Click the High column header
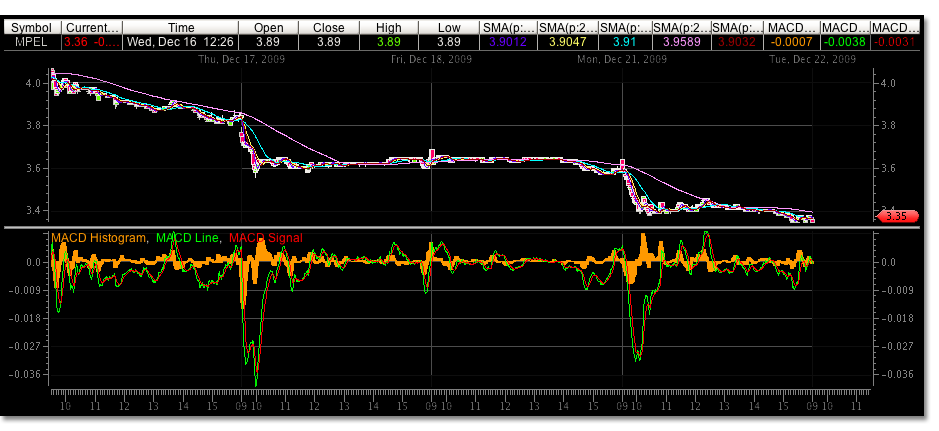The width and height of the screenshot is (939, 431). pyautogui.click(x=387, y=28)
